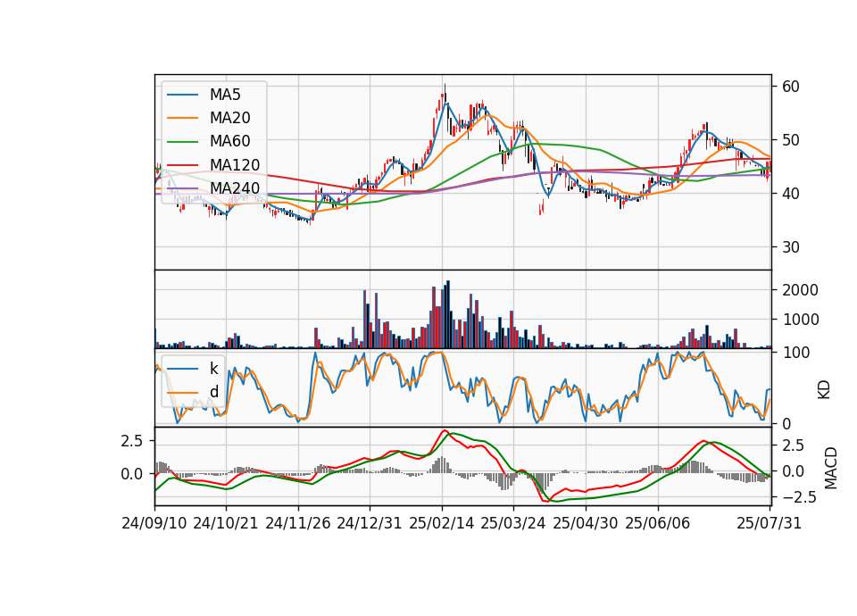Click the 25/04/30 date axis label
The image size is (857, 616).
[x=586, y=523]
